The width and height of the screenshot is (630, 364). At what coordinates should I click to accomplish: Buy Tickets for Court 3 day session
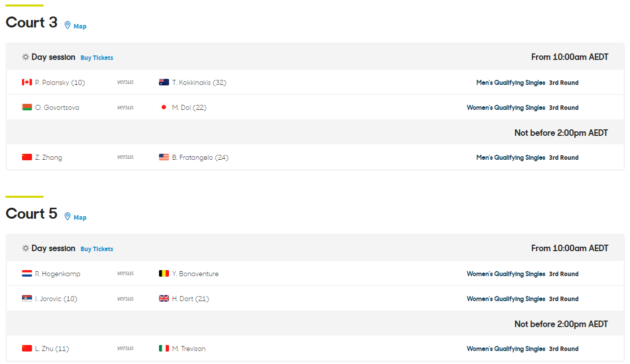click(97, 58)
